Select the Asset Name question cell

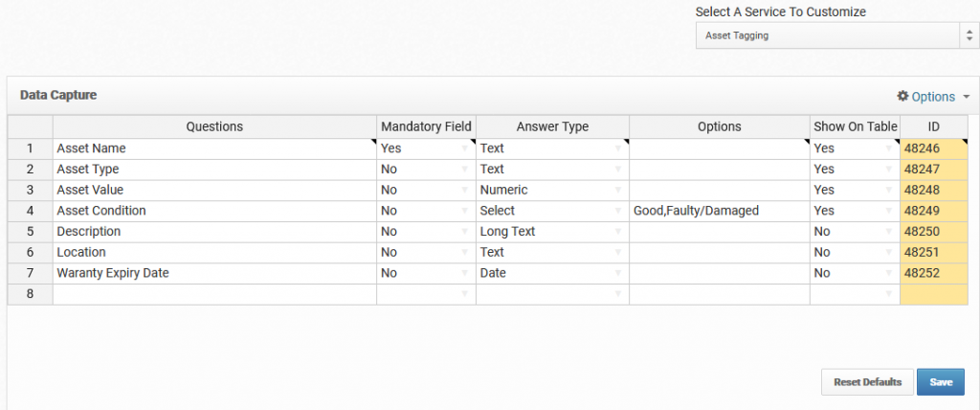(x=214, y=148)
